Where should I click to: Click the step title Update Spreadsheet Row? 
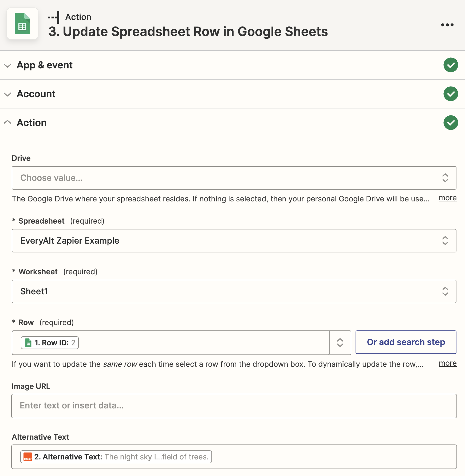pos(188,32)
